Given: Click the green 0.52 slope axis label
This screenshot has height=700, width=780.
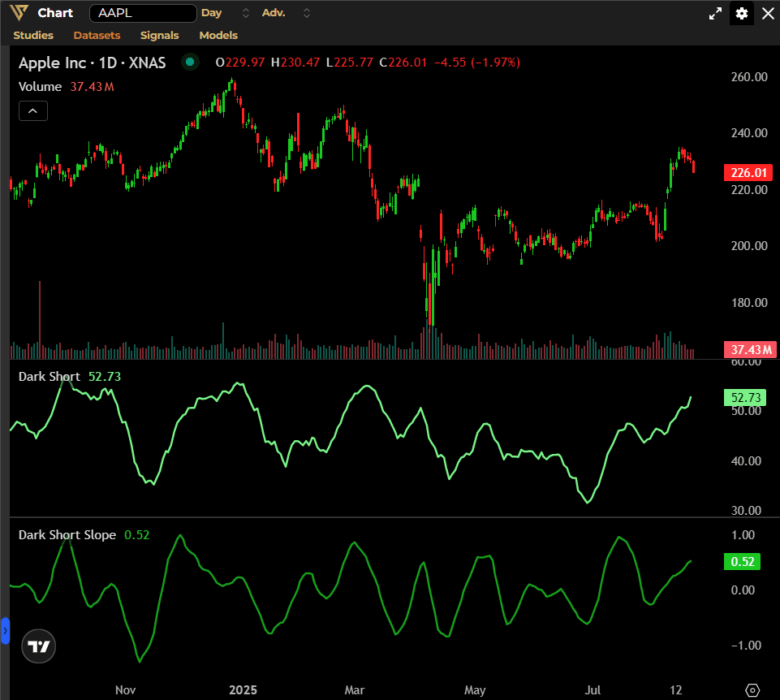Looking at the screenshot, I should click(742, 562).
